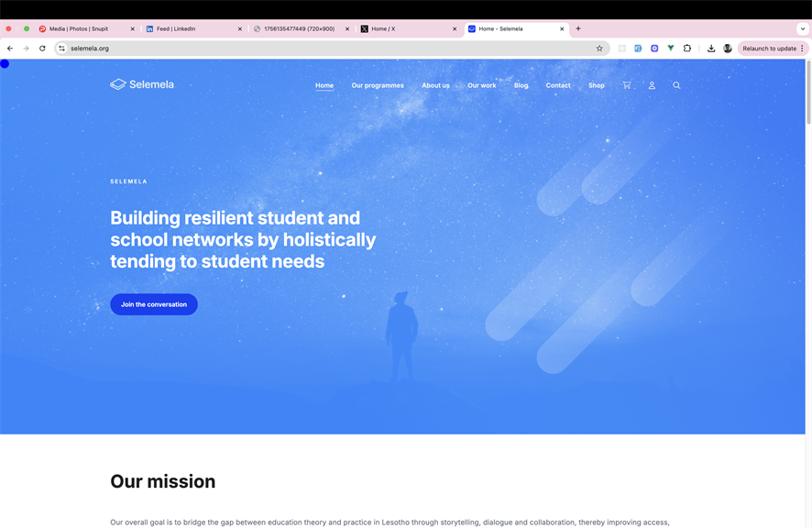Screen dimensions: 812x528
Task: Open the Downloads icon in toolbar
Action: click(711, 49)
